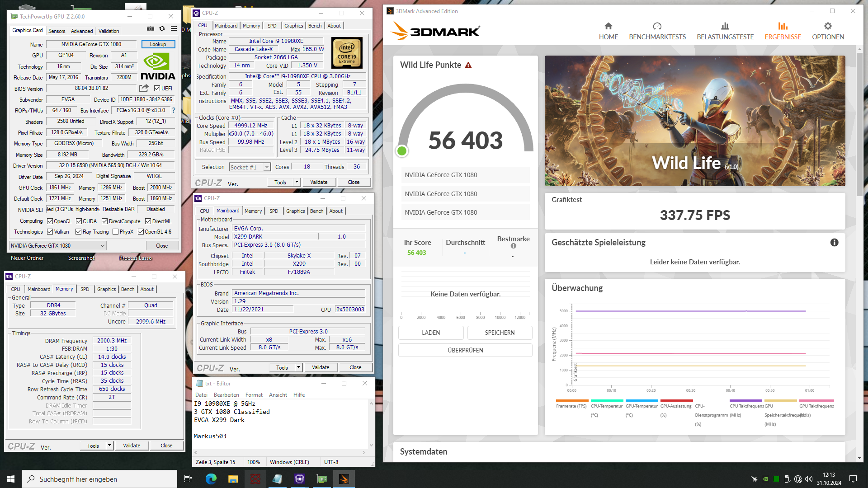The image size is (868, 488).
Task: Open File Explorer from taskbar
Action: [233, 479]
